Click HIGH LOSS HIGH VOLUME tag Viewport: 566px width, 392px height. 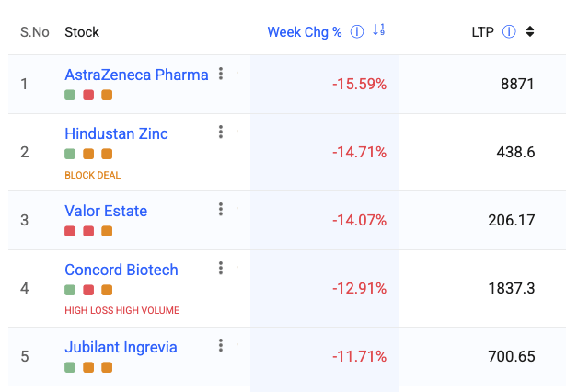pos(122,310)
